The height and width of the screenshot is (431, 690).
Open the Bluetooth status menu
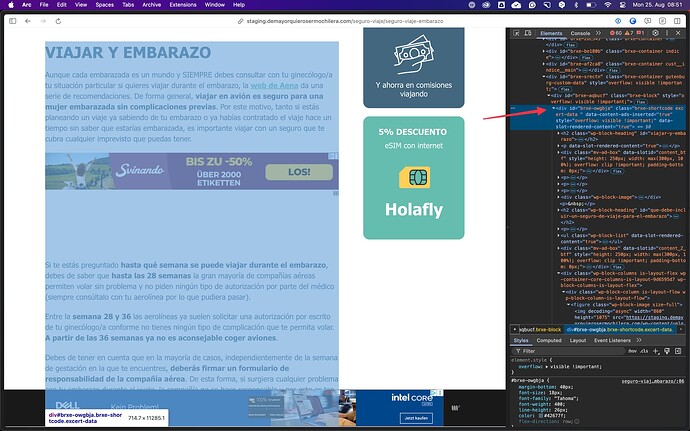[x=576, y=5]
